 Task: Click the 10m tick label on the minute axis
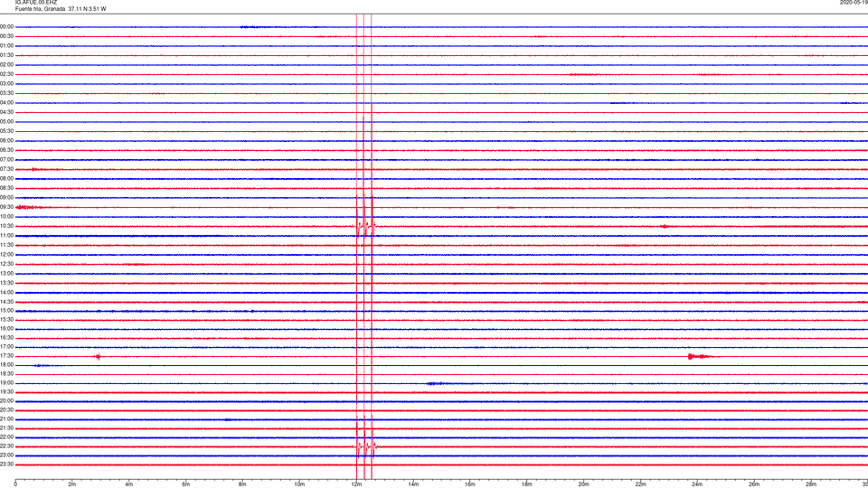pos(299,484)
